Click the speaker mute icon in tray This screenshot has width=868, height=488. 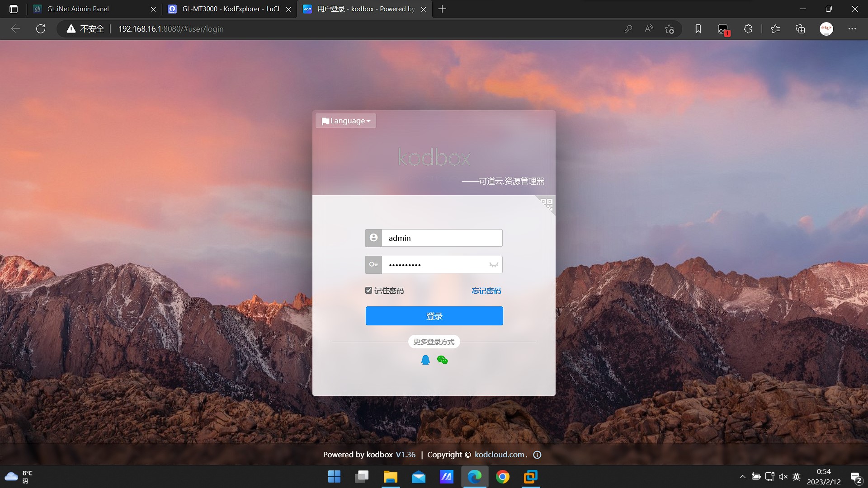click(783, 477)
